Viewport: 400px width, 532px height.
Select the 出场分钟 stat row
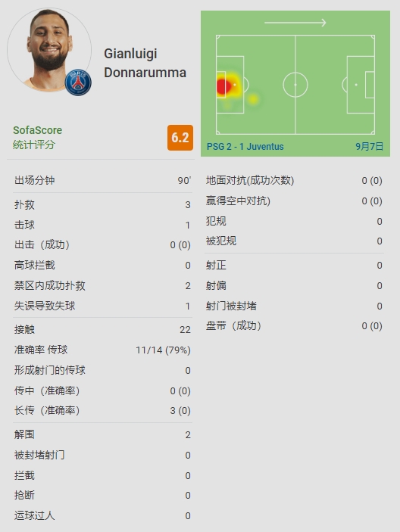[x=102, y=180]
